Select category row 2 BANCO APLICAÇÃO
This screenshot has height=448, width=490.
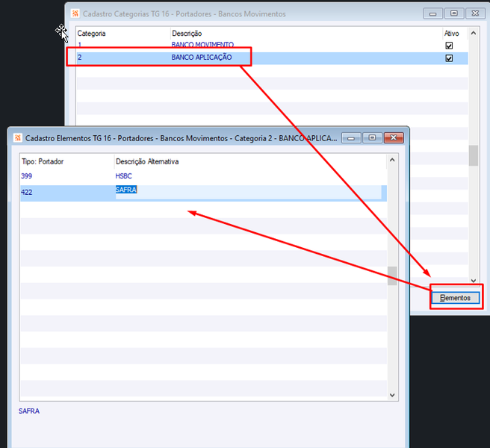[272, 57]
